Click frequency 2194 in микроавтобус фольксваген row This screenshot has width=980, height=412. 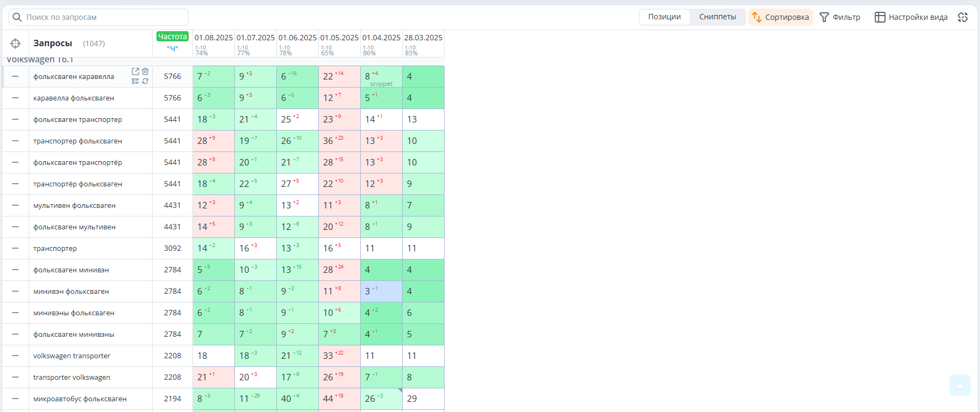(173, 399)
